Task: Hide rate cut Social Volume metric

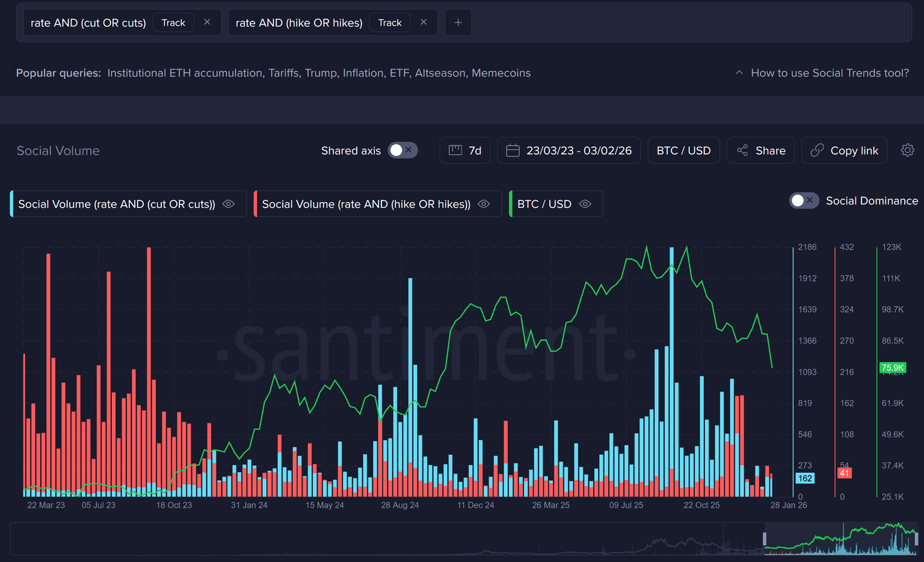Action: point(229,204)
